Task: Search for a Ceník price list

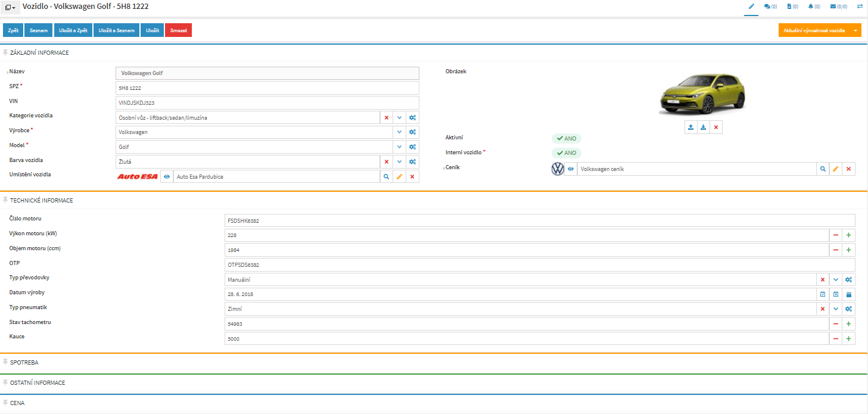Action: pos(823,169)
